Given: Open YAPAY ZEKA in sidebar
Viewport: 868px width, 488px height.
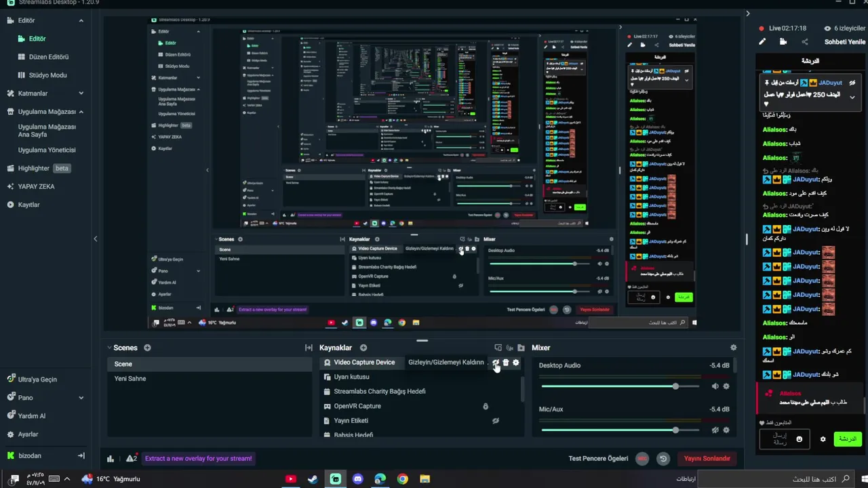Looking at the screenshot, I should [x=36, y=186].
